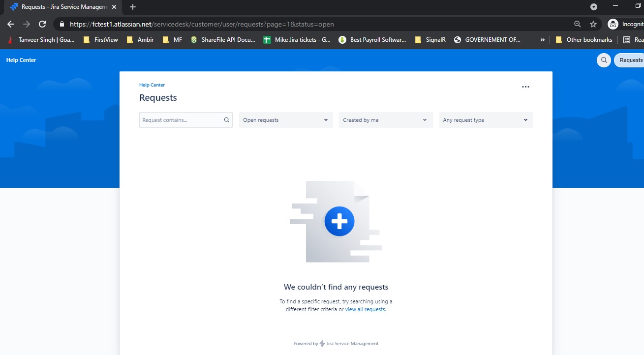Viewport: 644px width, 355px height.
Task: Follow the Help Center breadcrumb link
Action: tap(152, 85)
